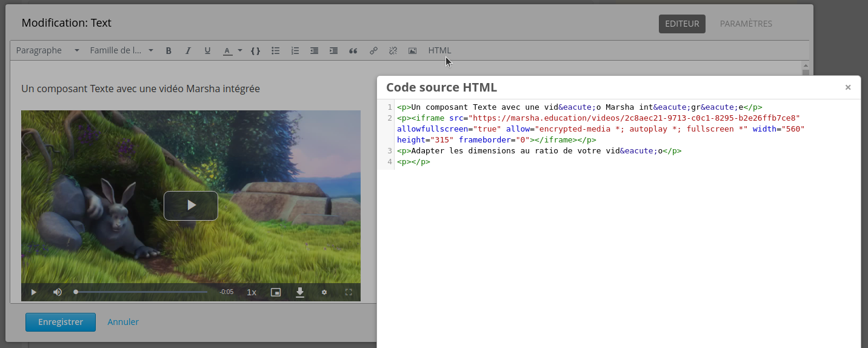Click play in the video control bar
Viewport: 868px width, 348px height.
pos(34,292)
